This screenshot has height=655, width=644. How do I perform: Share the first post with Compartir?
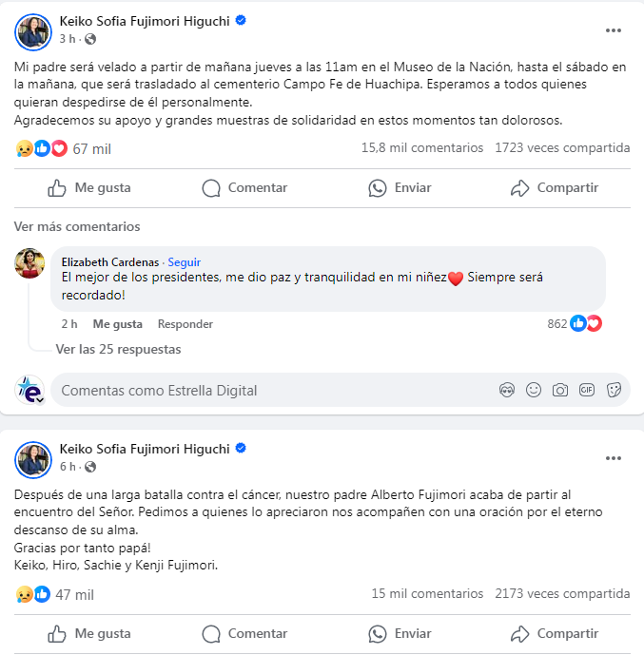click(x=555, y=188)
